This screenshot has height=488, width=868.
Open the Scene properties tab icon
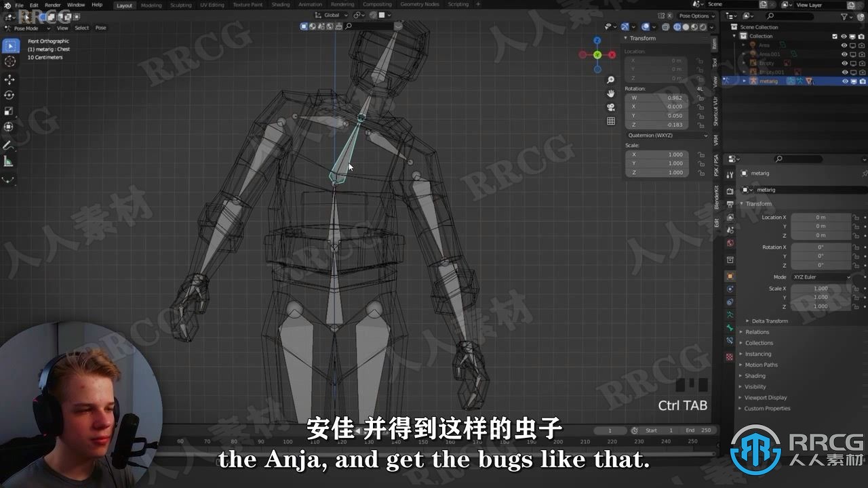[x=730, y=230]
